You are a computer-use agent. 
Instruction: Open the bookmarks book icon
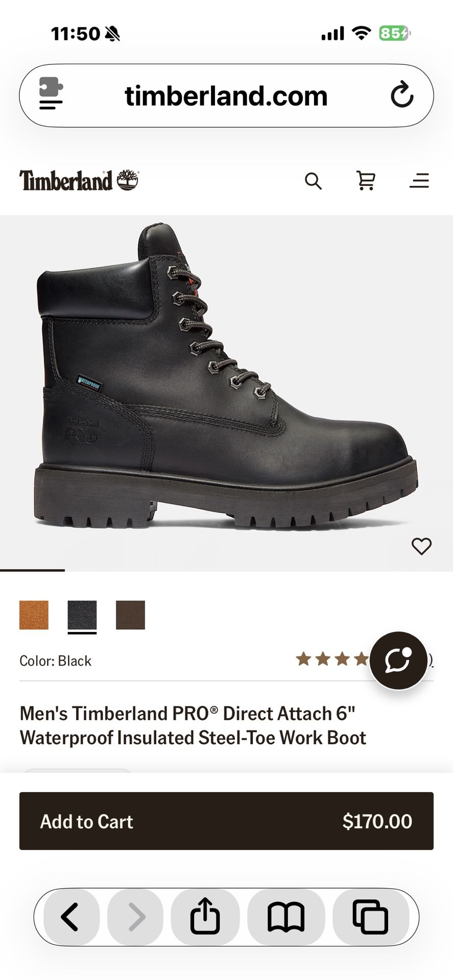coord(286,917)
